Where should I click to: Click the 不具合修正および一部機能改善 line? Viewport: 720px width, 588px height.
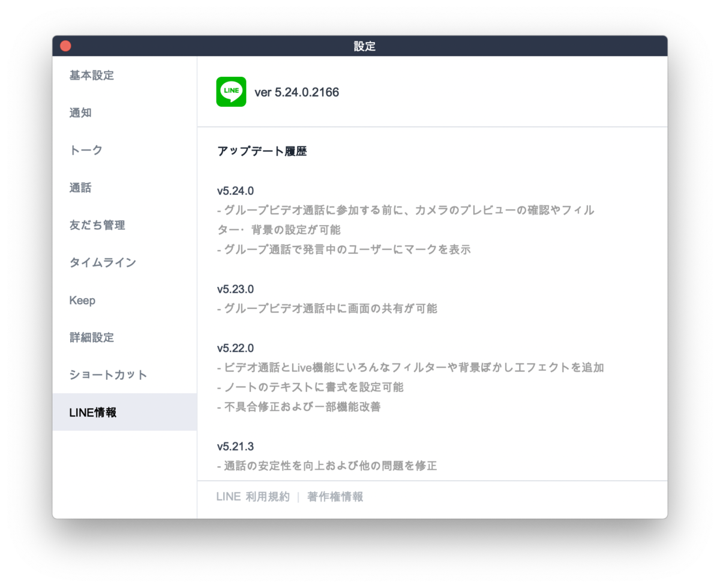(299, 407)
